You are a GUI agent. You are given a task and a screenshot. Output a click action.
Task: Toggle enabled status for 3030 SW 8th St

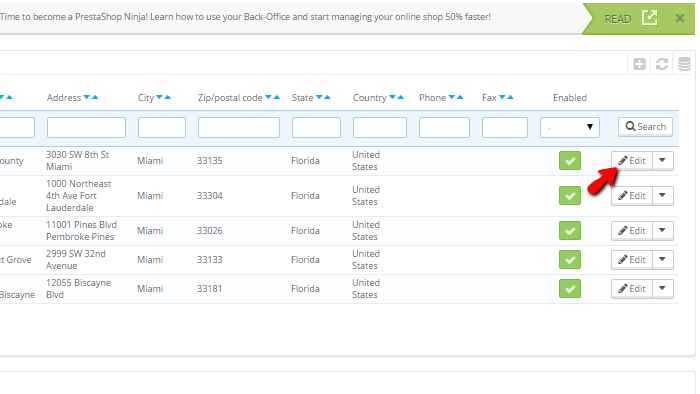coord(570,161)
